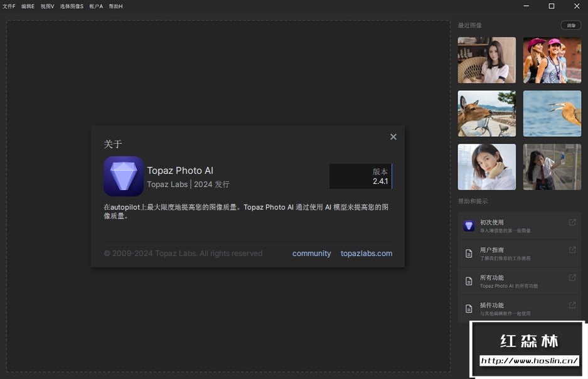Close the Topaz Photo AI window

pyautogui.click(x=577, y=6)
